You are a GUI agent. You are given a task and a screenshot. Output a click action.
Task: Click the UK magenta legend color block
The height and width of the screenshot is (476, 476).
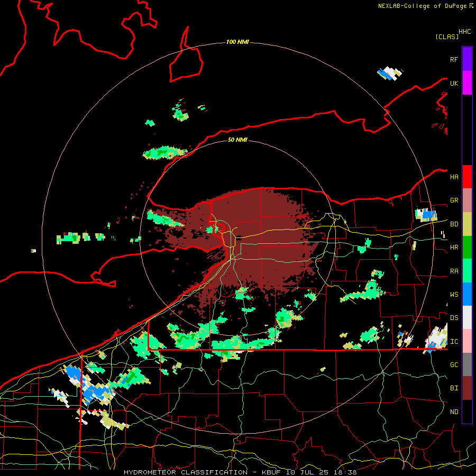[467, 83]
